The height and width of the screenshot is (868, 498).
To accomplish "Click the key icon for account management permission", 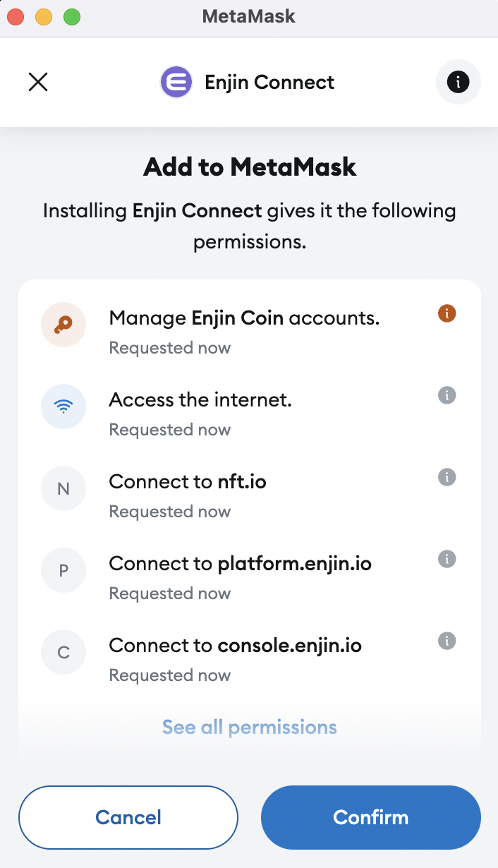I will pos(63,325).
